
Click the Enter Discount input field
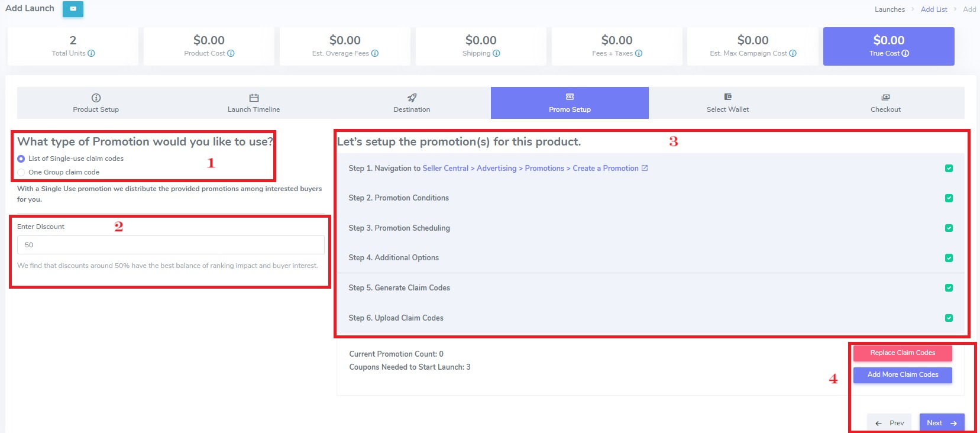pyautogui.click(x=170, y=245)
